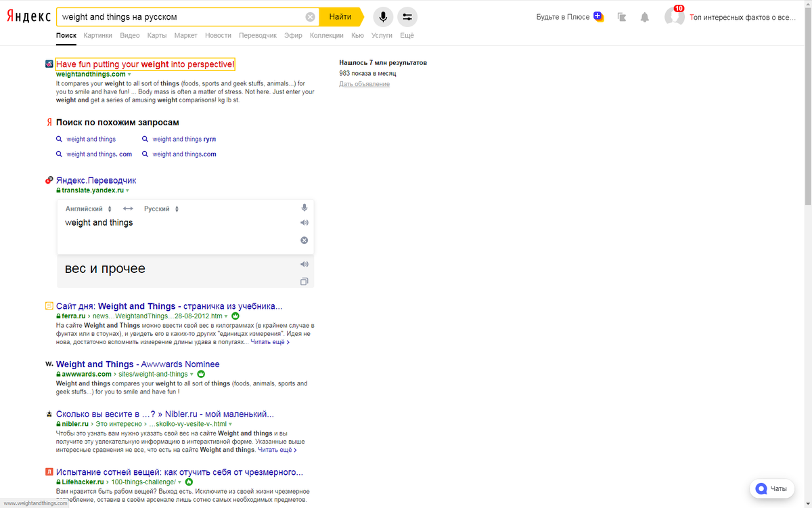Screen dimensions: 812x508
Task: Select suggestion 'weight and things. com'
Action: [x=99, y=154]
